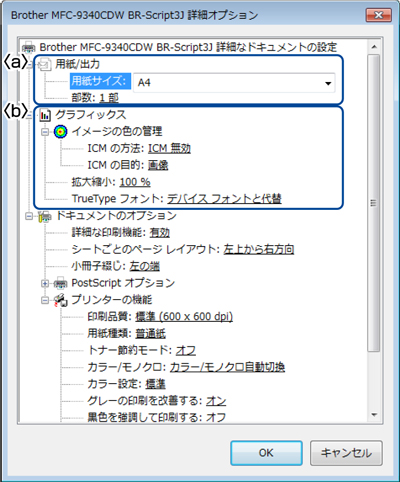Click the PostScript オプション printer icon
Viewport: 400px width, 482px height.
pos(60,283)
